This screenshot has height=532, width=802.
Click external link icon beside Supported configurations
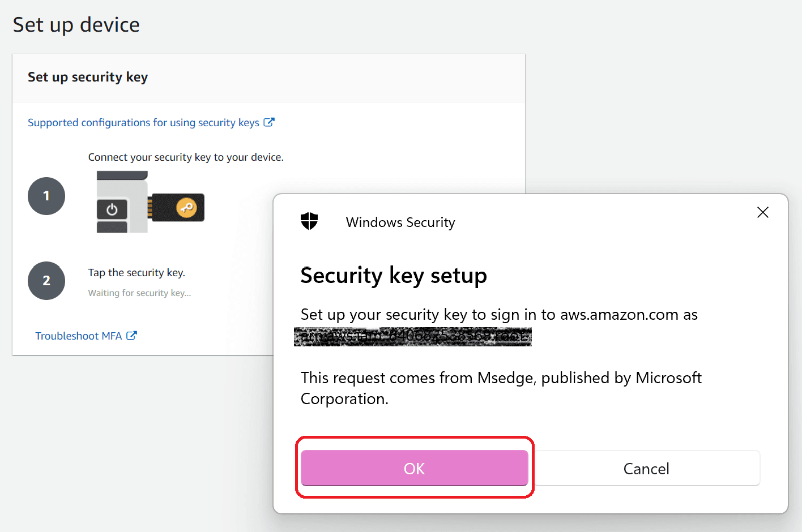click(x=269, y=122)
